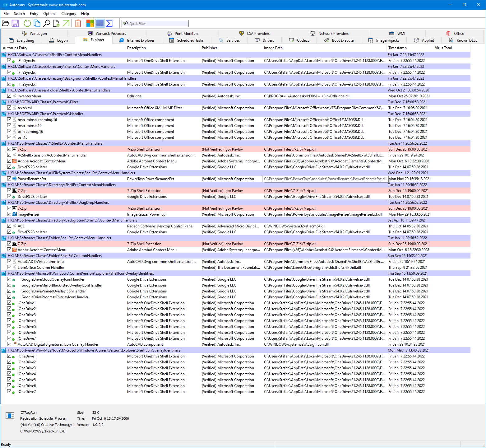
Task: Click the blue sigma VirusTotal icon
Action: 109,23
